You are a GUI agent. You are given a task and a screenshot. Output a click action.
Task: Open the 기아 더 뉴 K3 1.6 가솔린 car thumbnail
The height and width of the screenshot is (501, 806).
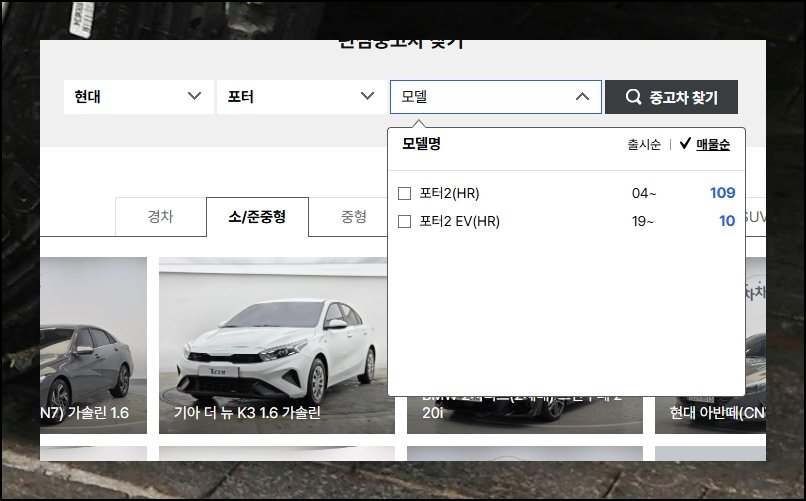pos(277,345)
